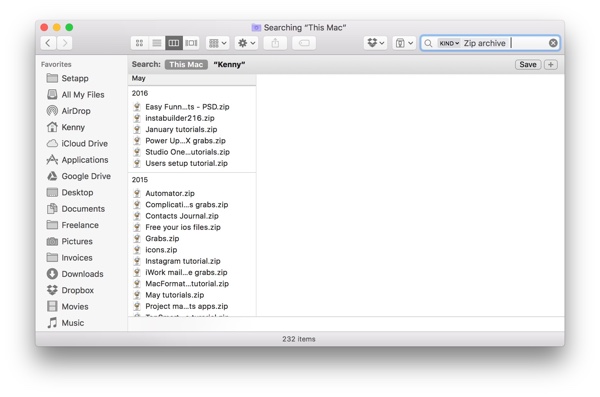Open Pictures in the sidebar
The width and height of the screenshot is (600, 397).
(70, 241)
